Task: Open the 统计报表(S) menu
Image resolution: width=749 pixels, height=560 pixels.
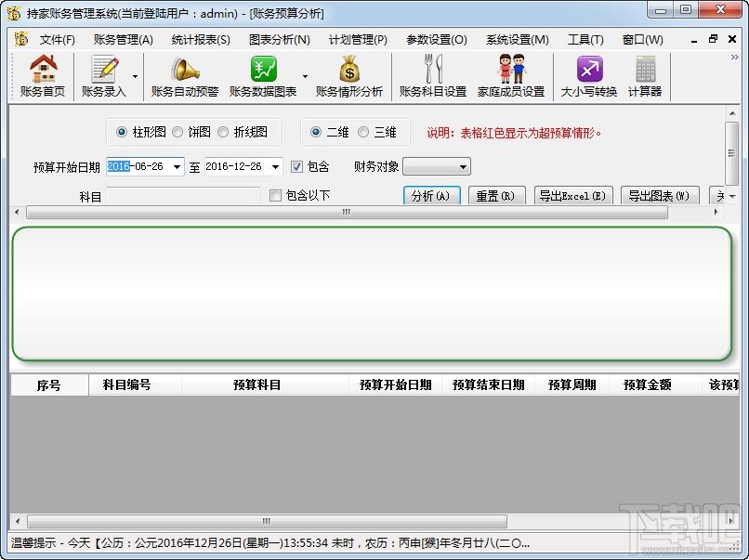Action: 201,40
